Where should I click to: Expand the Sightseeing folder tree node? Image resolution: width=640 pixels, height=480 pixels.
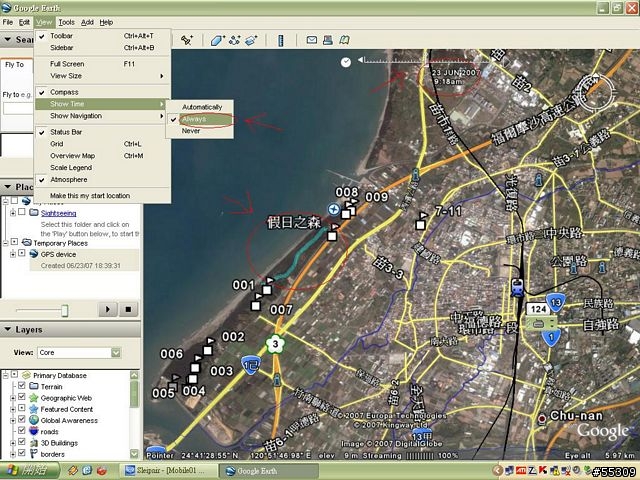pyautogui.click(x=13, y=213)
